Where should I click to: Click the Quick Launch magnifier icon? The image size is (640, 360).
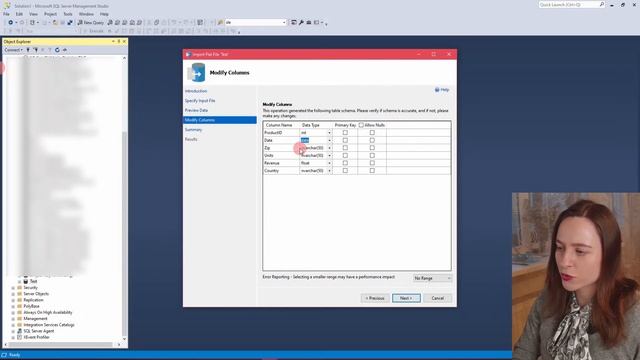(x=602, y=4)
